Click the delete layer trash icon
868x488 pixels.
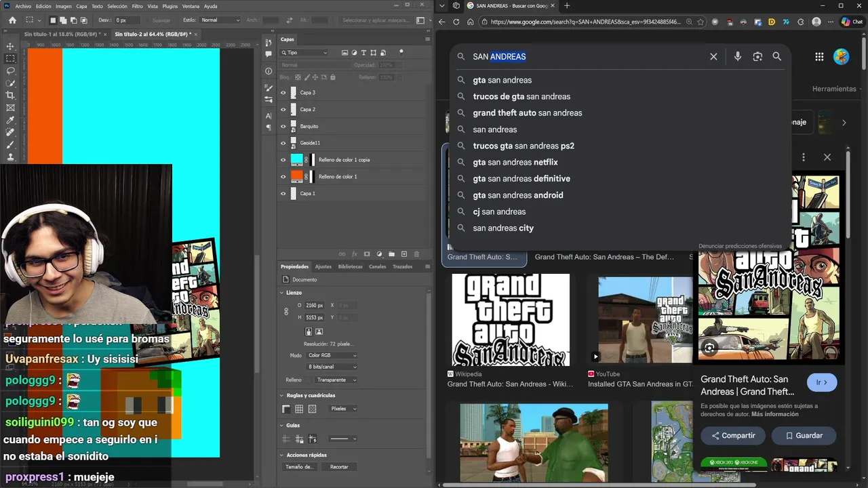pyautogui.click(x=416, y=254)
